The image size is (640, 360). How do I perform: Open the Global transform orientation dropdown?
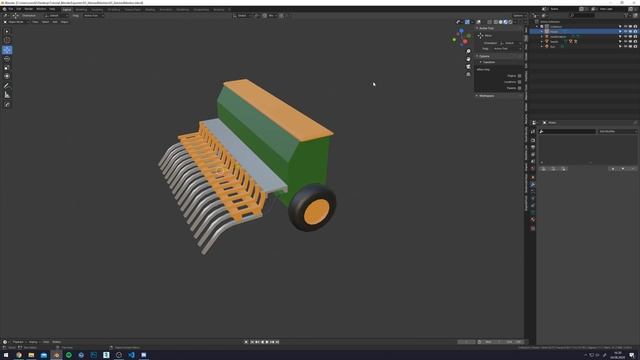tap(242, 16)
